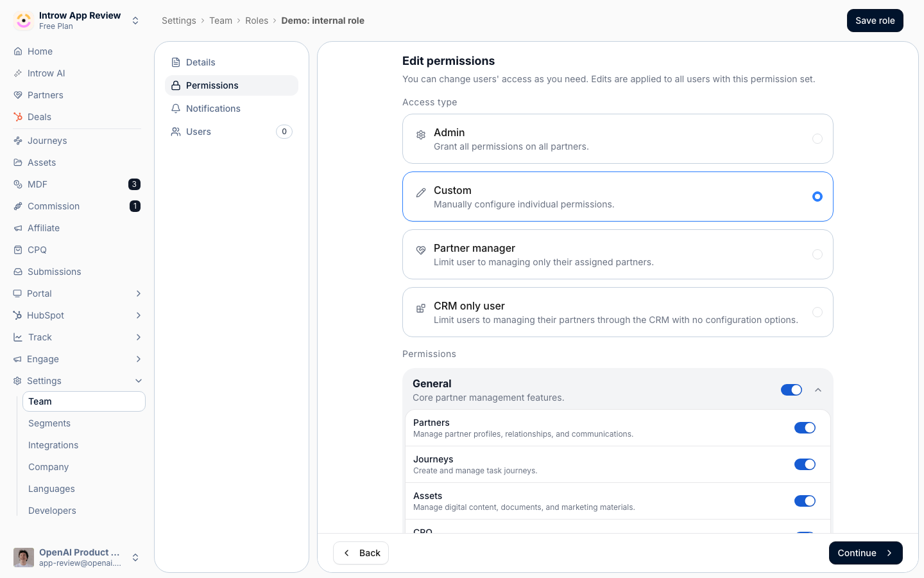Click the user avatar photo
Image resolution: width=924 pixels, height=578 pixels.
point(24,557)
